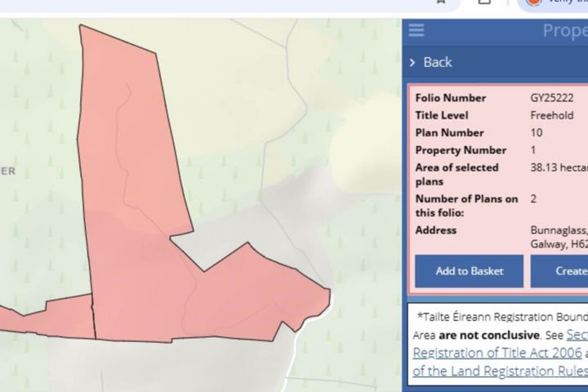Select folio number value GY25222
This screenshot has height=392, width=588.
pyautogui.click(x=551, y=98)
